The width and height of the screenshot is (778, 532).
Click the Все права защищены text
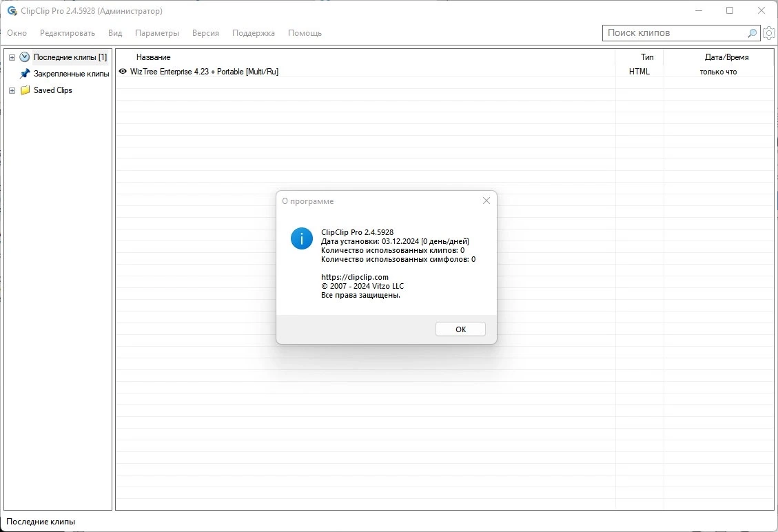(360, 295)
